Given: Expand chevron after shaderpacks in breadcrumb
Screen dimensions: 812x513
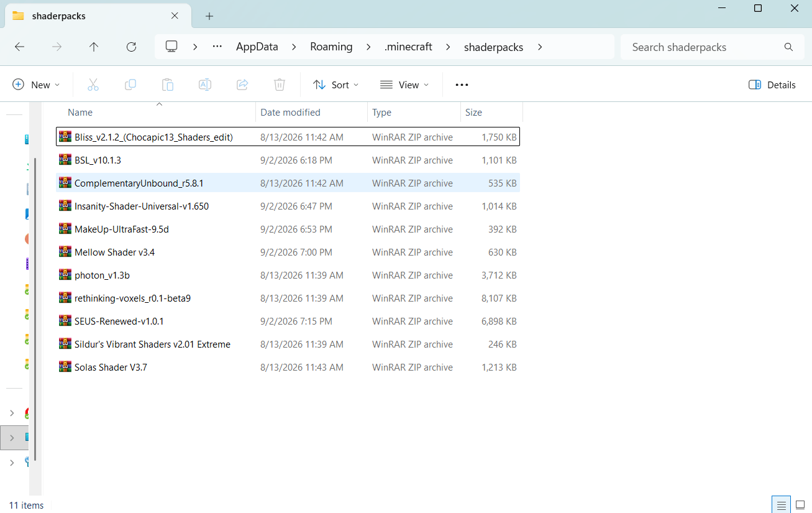Looking at the screenshot, I should click(539, 47).
